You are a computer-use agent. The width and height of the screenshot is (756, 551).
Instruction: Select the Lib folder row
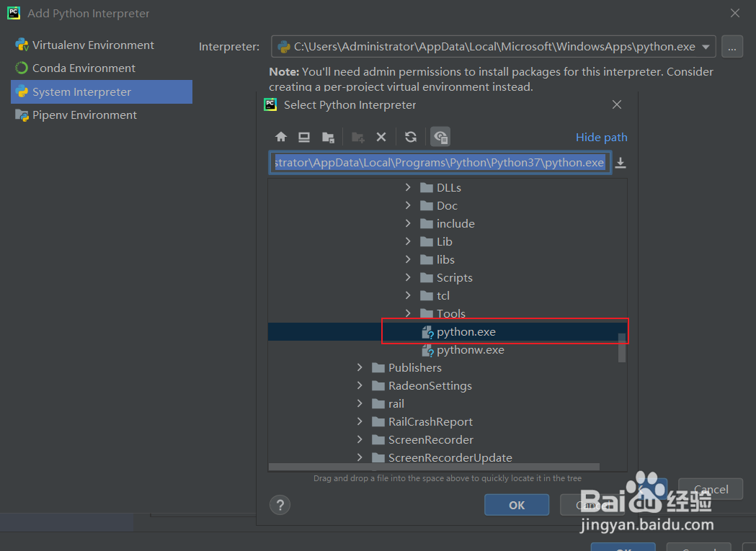click(x=448, y=241)
